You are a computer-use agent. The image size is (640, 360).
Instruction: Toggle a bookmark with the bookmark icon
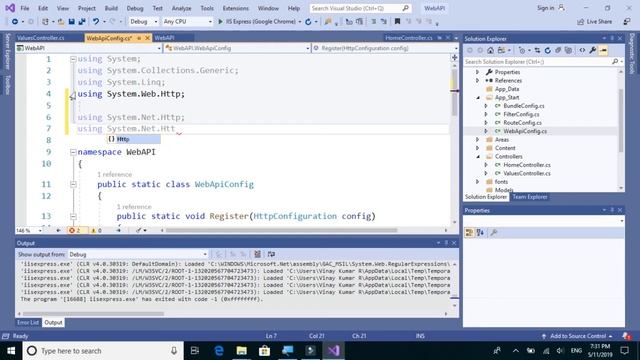point(397,22)
